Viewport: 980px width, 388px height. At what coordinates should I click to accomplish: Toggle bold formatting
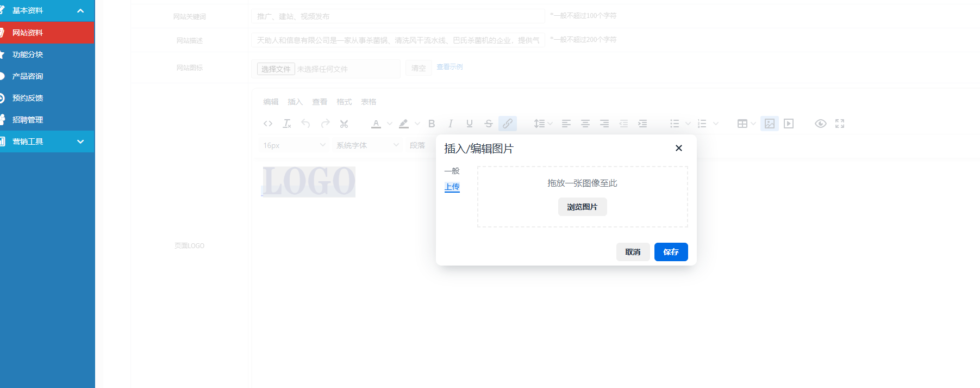pyautogui.click(x=432, y=124)
